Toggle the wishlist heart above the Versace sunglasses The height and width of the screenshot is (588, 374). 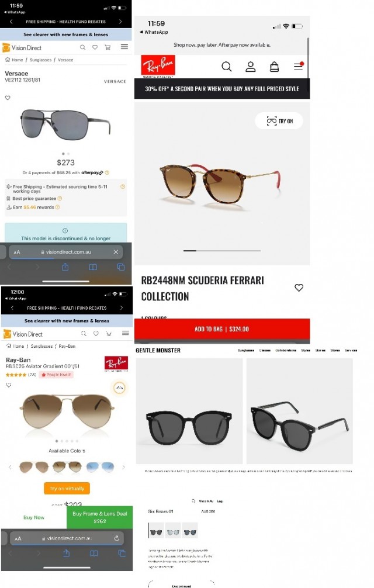click(x=8, y=98)
